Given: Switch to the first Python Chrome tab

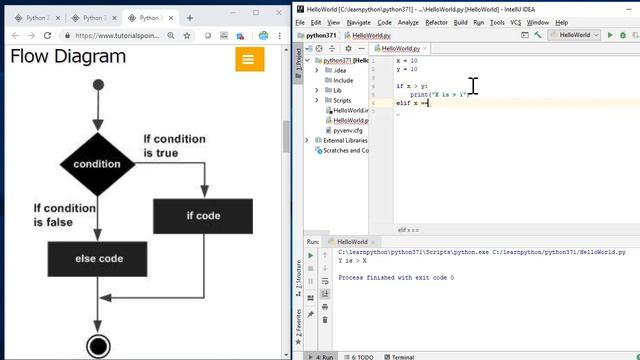Looking at the screenshot, I should pyautogui.click(x=37, y=18).
